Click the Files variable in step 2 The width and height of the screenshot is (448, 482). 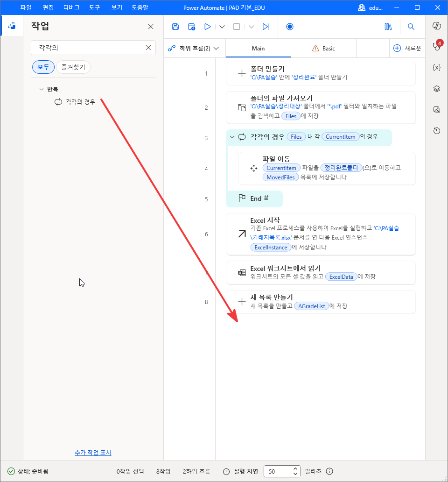point(291,116)
